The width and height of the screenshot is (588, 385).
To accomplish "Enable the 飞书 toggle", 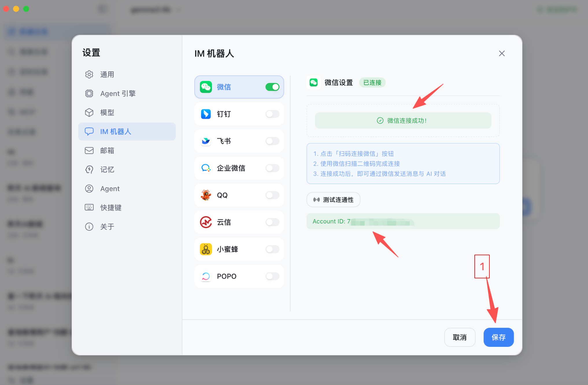I will pyautogui.click(x=272, y=141).
